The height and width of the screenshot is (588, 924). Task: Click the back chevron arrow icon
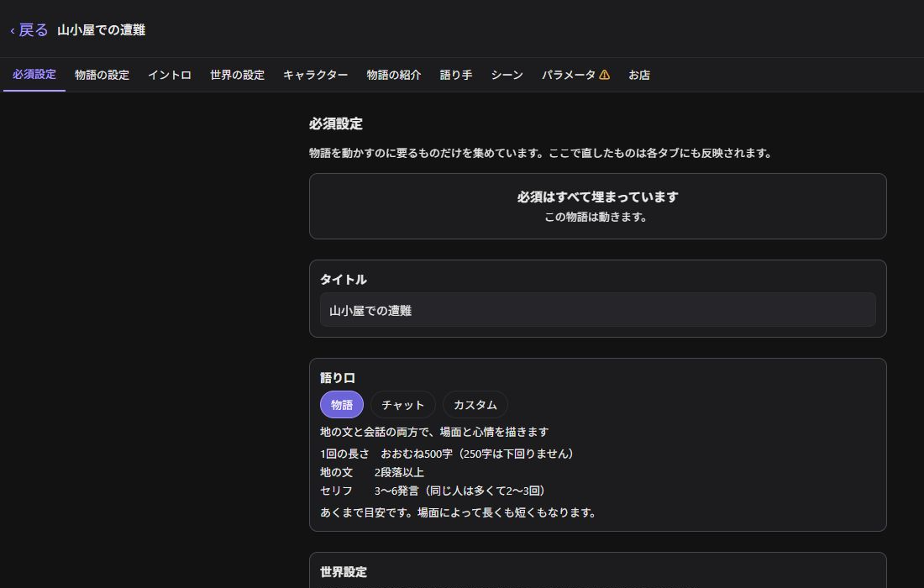pos(13,30)
